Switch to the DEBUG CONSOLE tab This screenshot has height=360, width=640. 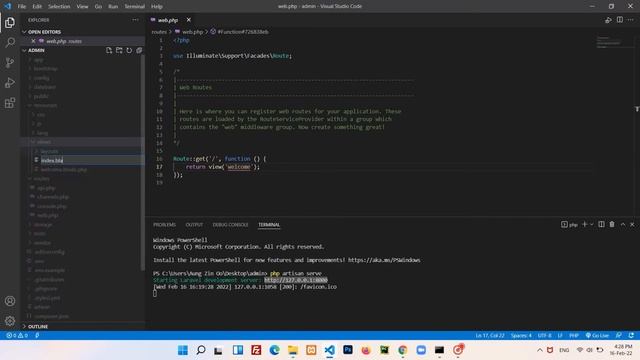pyautogui.click(x=230, y=224)
